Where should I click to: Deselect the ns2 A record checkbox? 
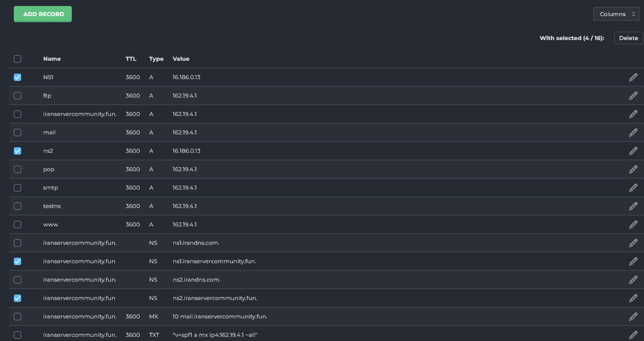tap(17, 151)
